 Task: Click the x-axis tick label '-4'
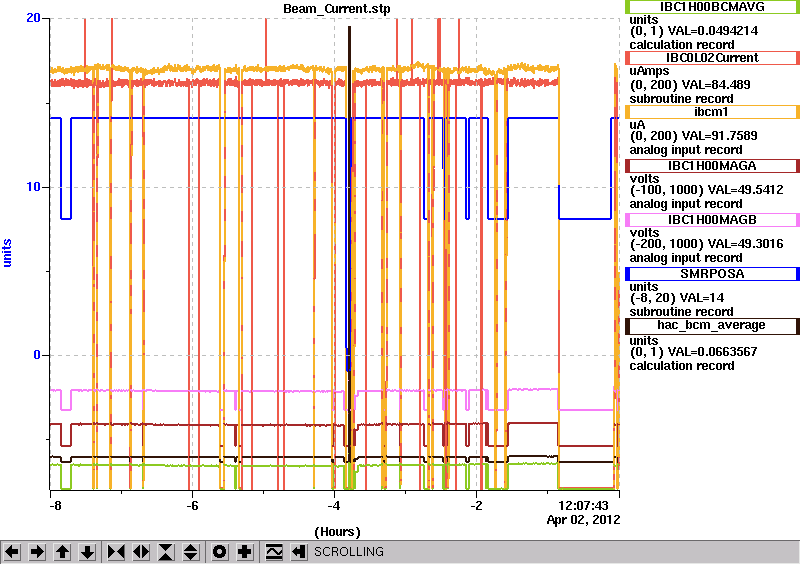pos(334,506)
